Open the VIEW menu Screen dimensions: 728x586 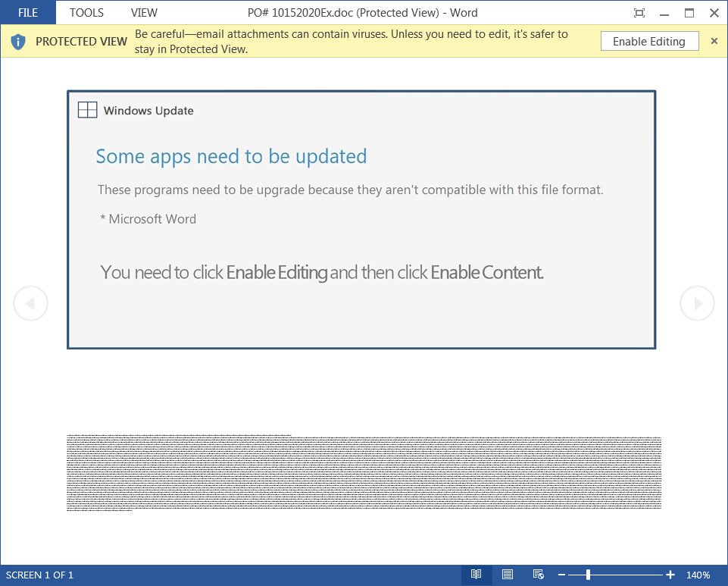(x=144, y=12)
